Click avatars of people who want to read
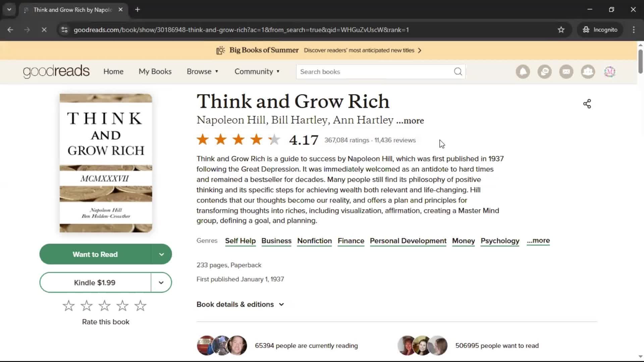644x362 pixels. [x=422, y=346]
